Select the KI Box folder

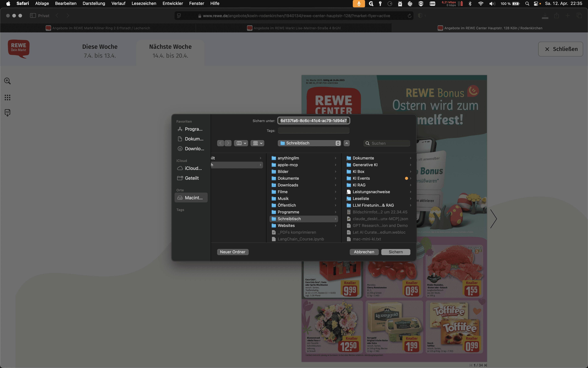(x=379, y=172)
